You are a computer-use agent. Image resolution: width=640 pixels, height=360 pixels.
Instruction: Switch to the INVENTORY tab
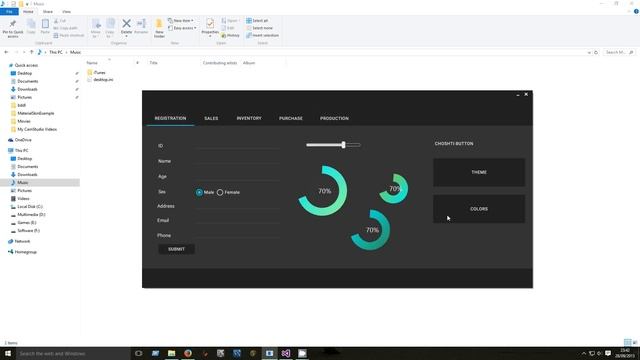click(x=249, y=118)
